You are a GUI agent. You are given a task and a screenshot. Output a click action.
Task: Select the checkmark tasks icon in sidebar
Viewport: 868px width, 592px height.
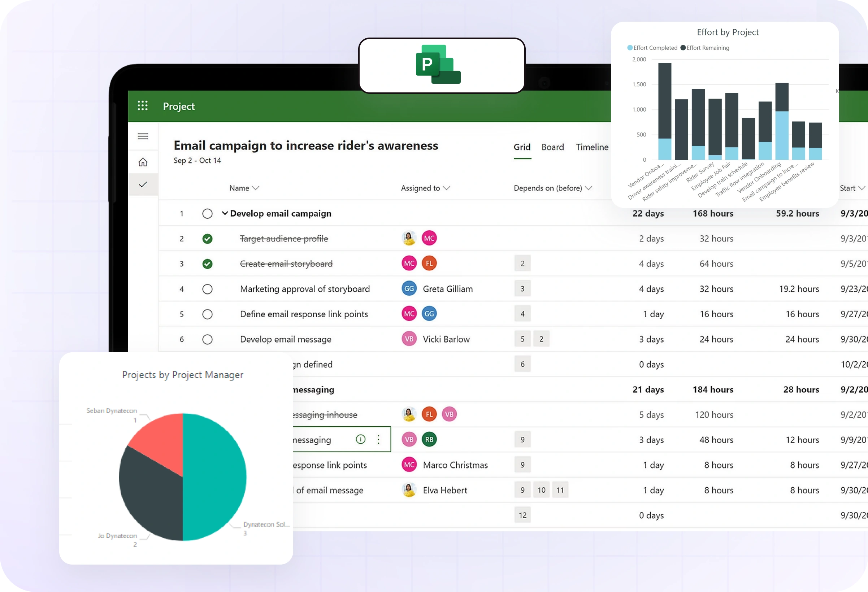point(143,184)
